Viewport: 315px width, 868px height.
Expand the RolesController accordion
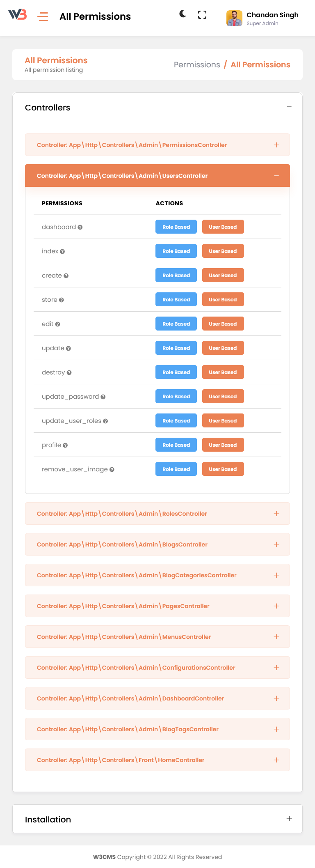click(x=276, y=514)
